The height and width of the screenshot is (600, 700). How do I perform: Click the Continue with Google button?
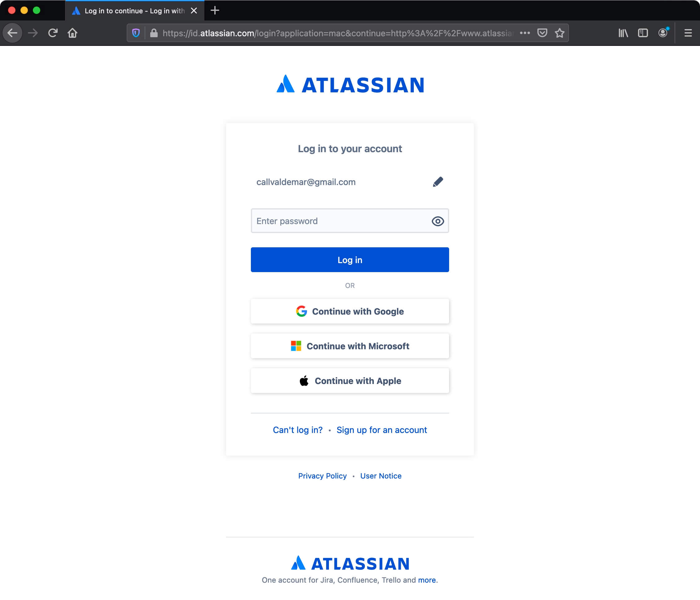click(x=350, y=311)
